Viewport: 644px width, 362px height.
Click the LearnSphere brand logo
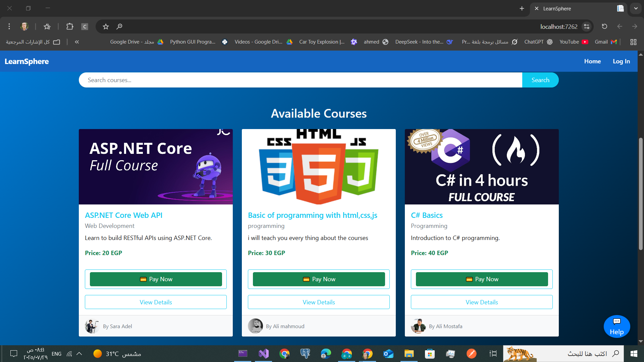click(x=26, y=61)
